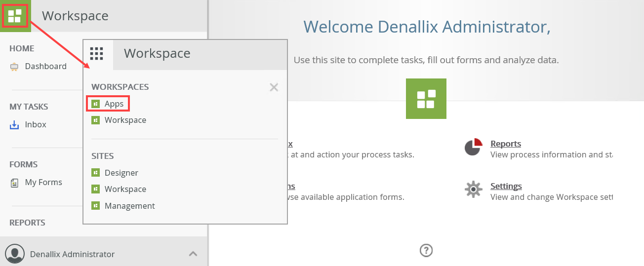This screenshot has height=266, width=644.
Task: Open the Designer site
Action: pos(121,173)
